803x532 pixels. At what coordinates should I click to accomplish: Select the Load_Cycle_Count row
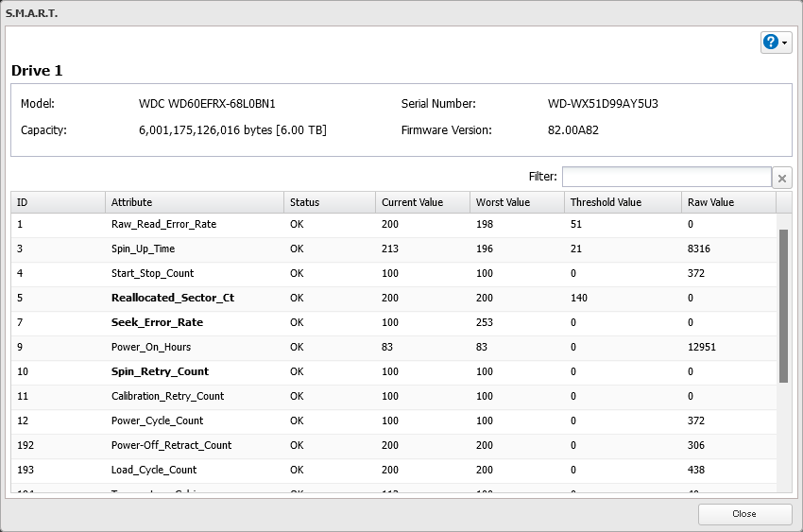coord(154,470)
